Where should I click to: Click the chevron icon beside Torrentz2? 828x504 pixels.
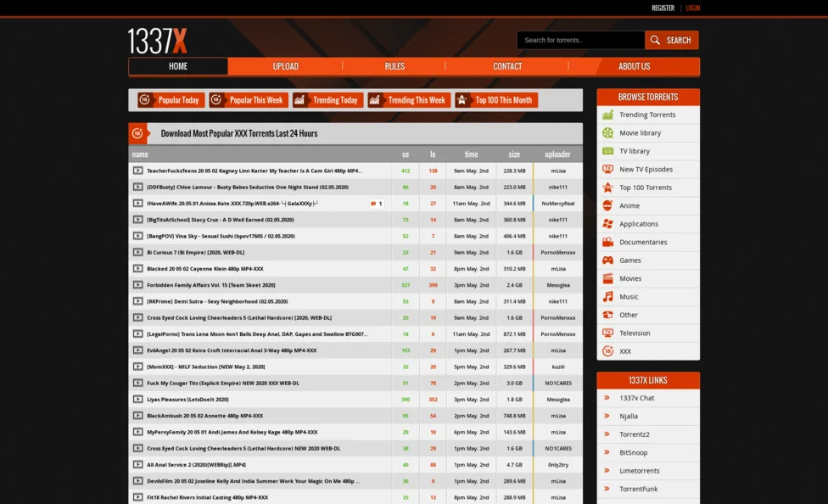607,434
